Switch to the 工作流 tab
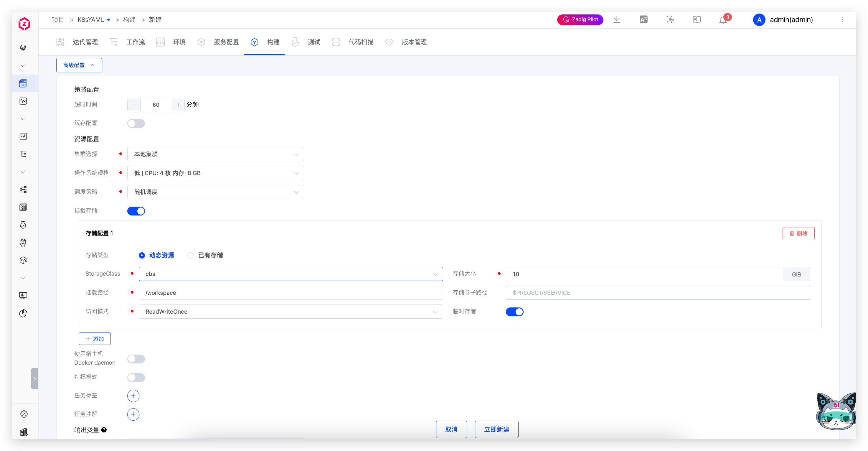 [135, 42]
